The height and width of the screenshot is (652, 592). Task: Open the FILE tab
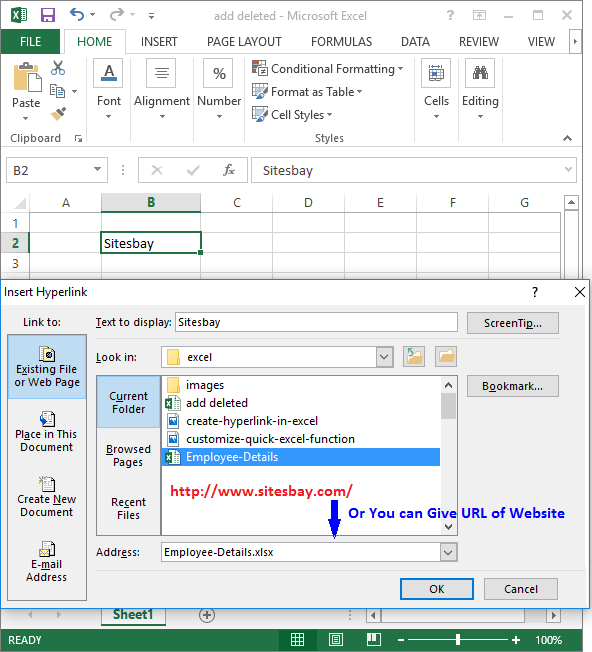[30, 42]
